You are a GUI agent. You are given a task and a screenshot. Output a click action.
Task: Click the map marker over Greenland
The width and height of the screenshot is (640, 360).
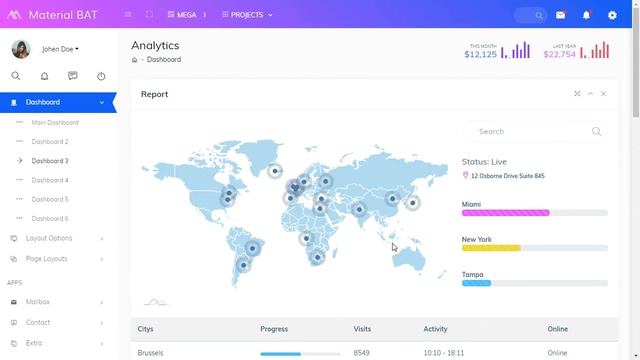275,171
